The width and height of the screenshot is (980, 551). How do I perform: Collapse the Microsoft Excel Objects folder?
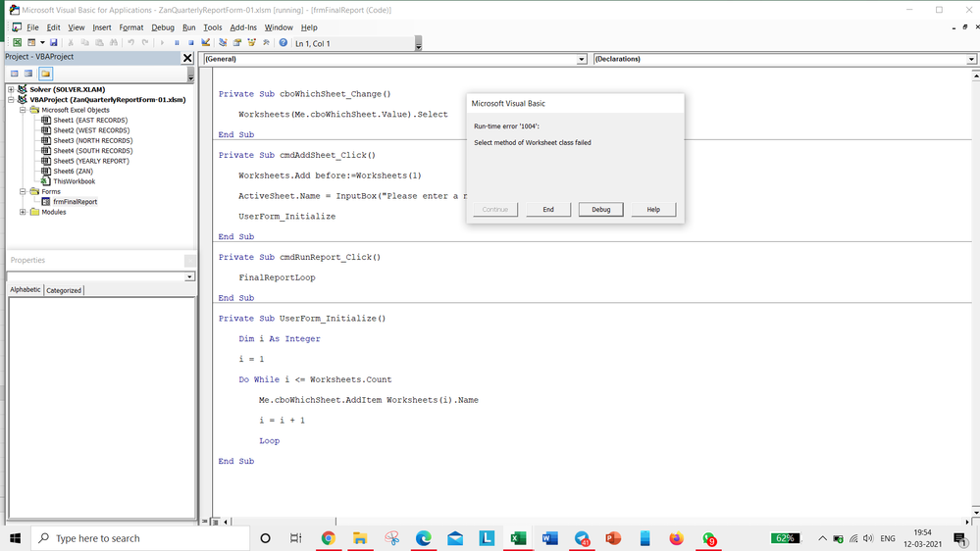click(x=23, y=110)
